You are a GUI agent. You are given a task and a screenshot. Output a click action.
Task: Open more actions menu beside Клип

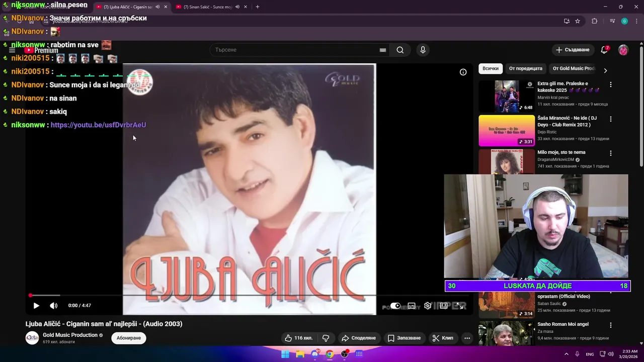pos(467,338)
